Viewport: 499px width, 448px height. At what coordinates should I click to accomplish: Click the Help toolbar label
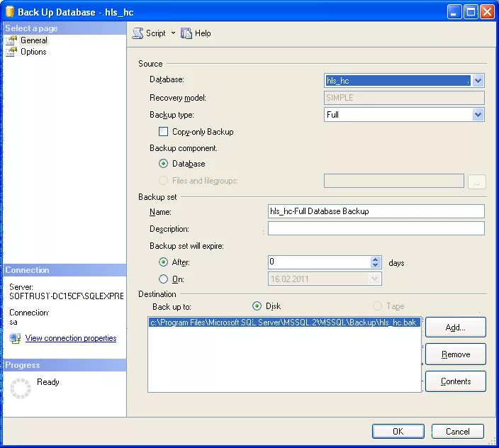[203, 33]
